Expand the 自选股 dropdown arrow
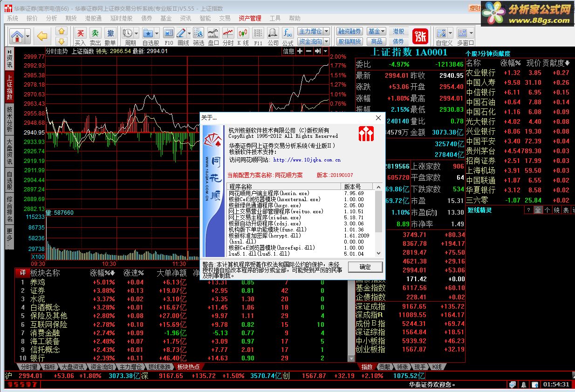 157,34
